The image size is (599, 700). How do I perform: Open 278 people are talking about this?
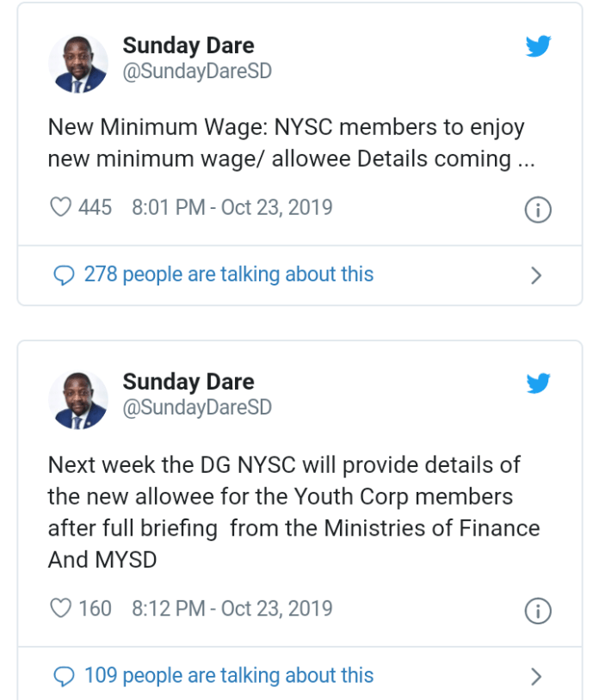point(228,275)
